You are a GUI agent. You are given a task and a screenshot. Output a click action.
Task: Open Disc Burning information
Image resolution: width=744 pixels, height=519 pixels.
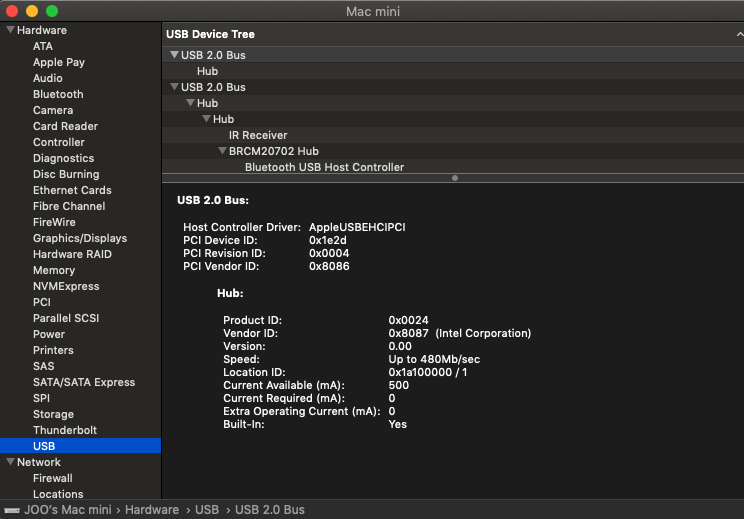(x=66, y=174)
